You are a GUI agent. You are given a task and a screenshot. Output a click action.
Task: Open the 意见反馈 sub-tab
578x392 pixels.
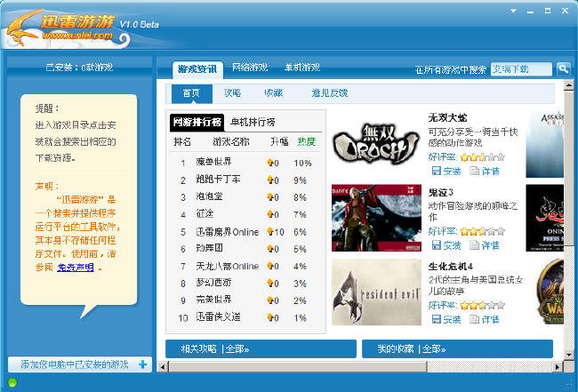coord(330,92)
